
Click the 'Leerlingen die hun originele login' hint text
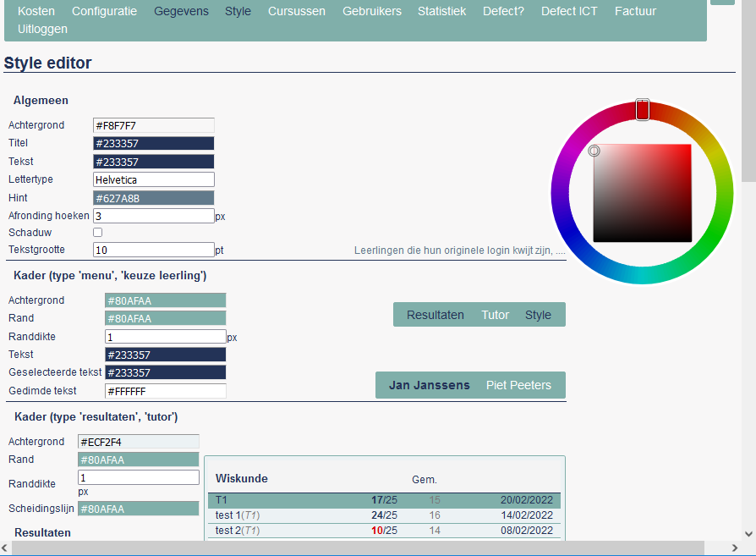tap(460, 250)
